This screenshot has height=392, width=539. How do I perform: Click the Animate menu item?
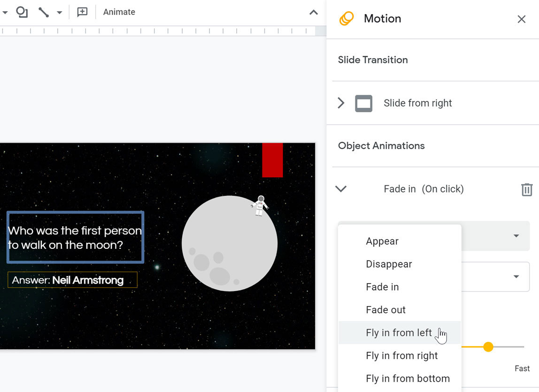tap(119, 12)
